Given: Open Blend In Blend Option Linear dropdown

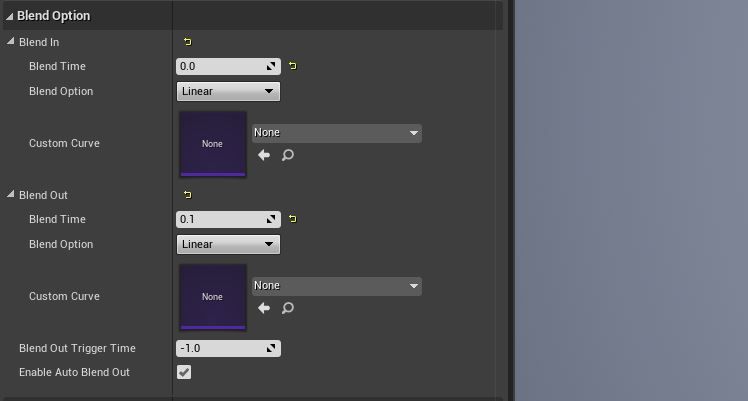Looking at the screenshot, I should [229, 91].
